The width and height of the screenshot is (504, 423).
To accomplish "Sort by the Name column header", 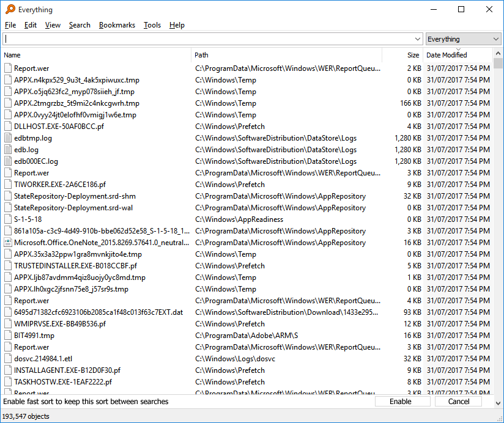I will pyautogui.click(x=96, y=55).
